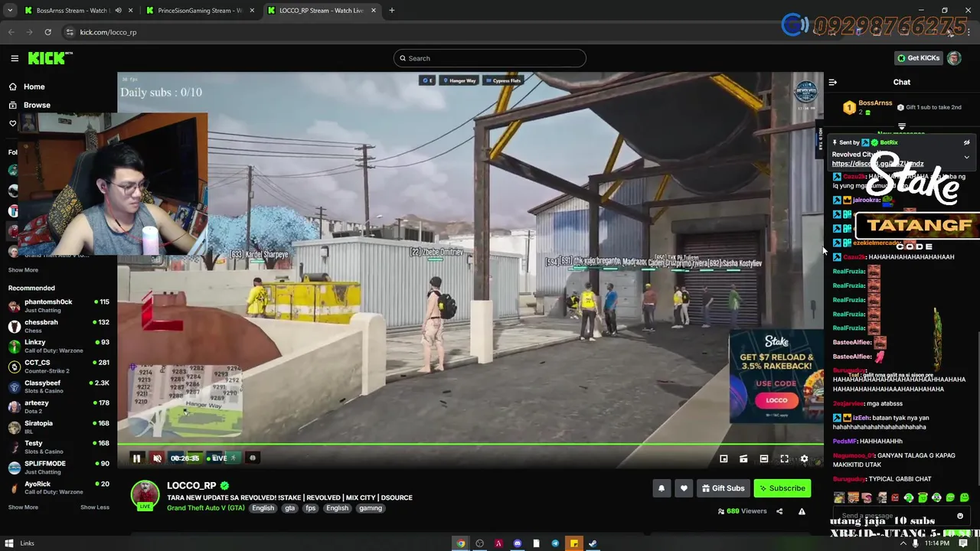This screenshot has height=551, width=980.
Task: Open user profile avatar menu
Action: (954, 58)
